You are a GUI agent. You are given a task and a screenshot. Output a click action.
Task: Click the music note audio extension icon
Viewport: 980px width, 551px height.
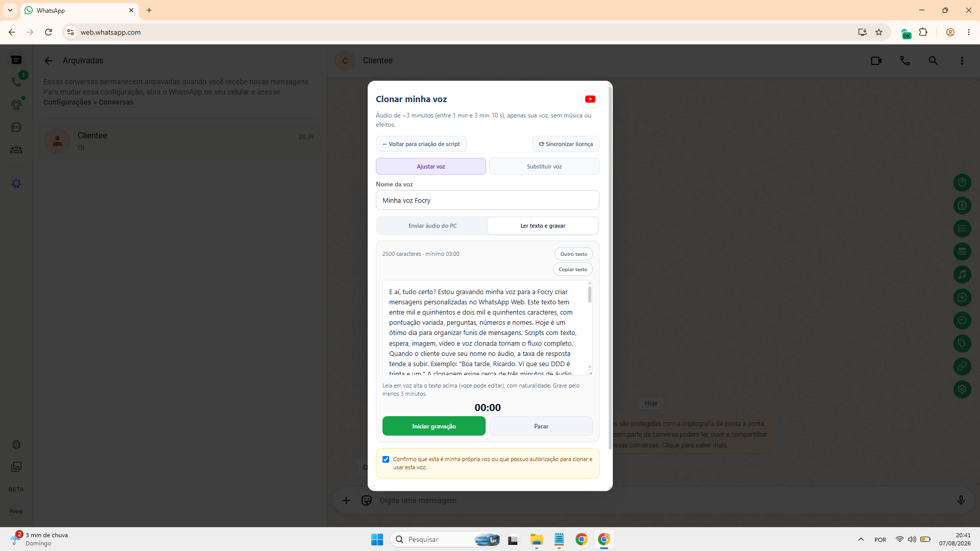click(962, 274)
